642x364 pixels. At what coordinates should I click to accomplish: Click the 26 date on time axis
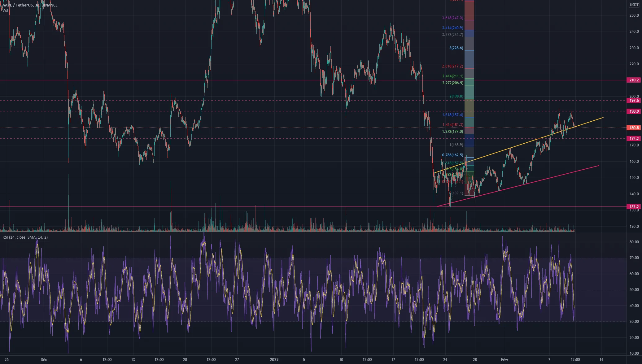coord(7,360)
